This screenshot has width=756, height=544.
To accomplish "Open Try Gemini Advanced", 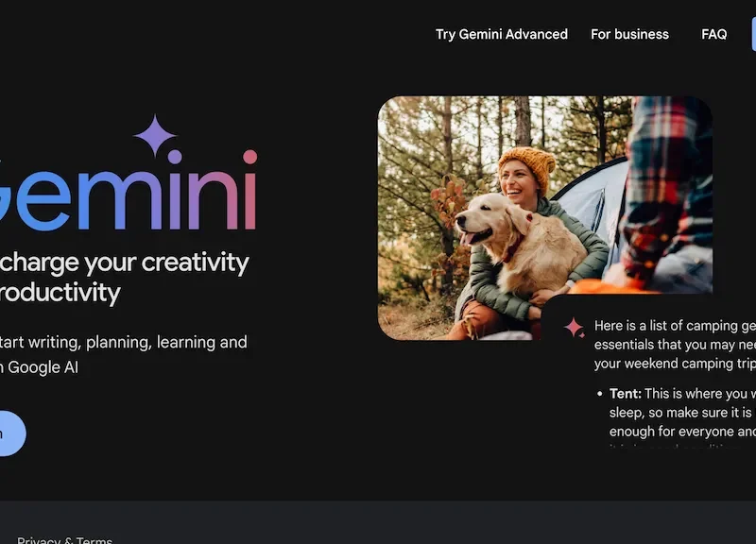I will pyautogui.click(x=501, y=34).
